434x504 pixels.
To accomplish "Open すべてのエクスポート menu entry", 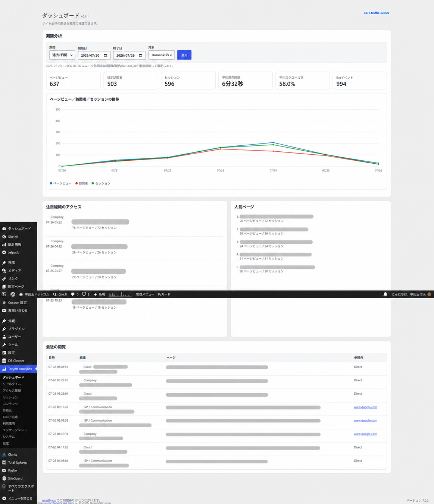I will 18,488.
